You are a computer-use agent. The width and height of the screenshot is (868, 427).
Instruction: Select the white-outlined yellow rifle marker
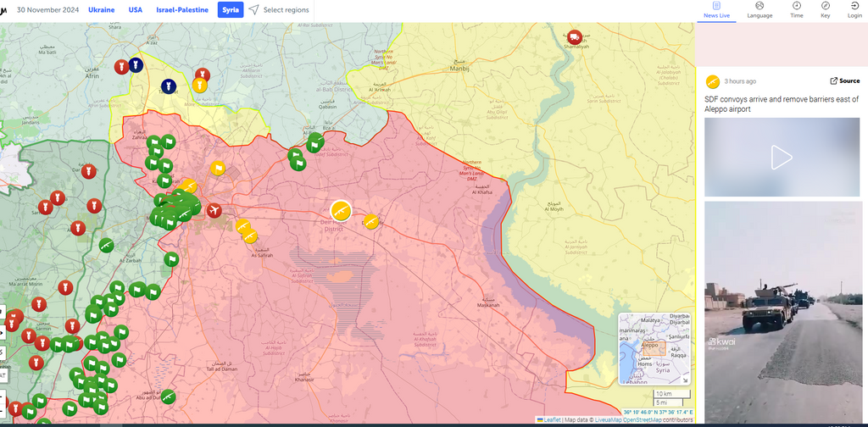click(341, 211)
